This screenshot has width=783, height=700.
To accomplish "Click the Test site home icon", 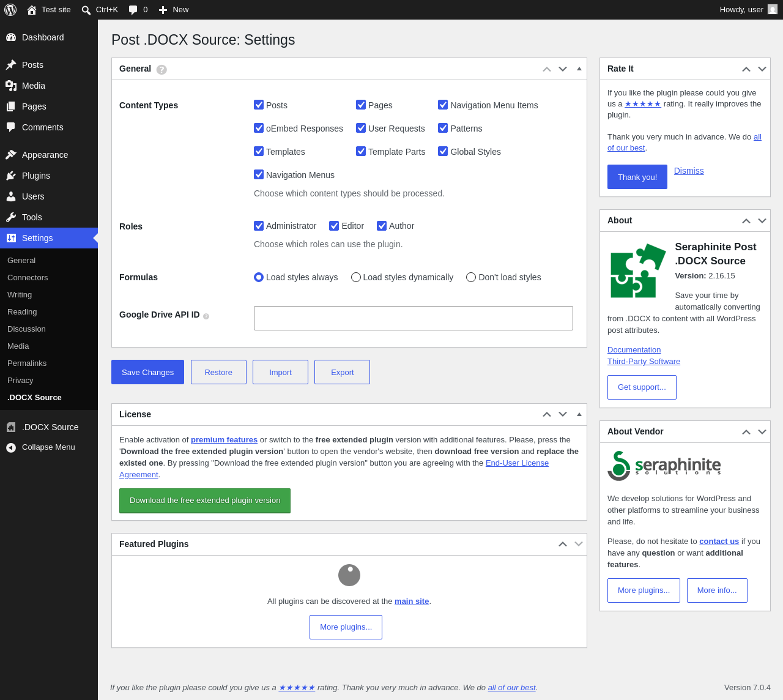I will pos(32,10).
